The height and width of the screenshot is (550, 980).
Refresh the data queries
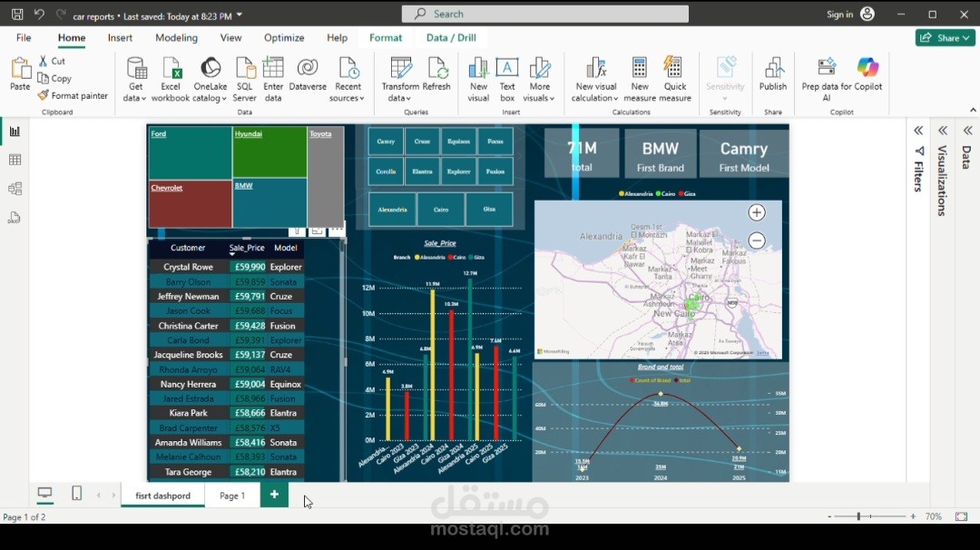[436, 74]
